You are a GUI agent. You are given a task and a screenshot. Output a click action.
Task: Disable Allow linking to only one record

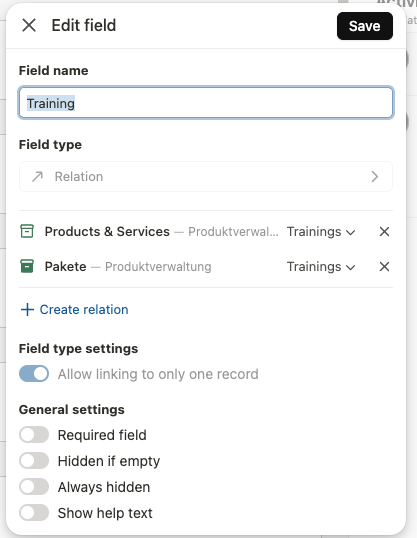click(x=34, y=374)
